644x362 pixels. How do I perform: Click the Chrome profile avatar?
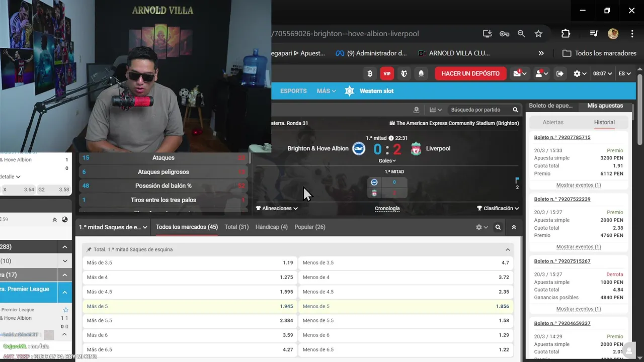[613, 34]
